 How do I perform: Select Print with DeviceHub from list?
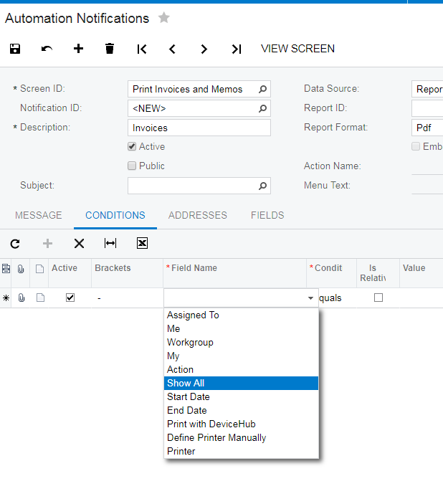211,424
